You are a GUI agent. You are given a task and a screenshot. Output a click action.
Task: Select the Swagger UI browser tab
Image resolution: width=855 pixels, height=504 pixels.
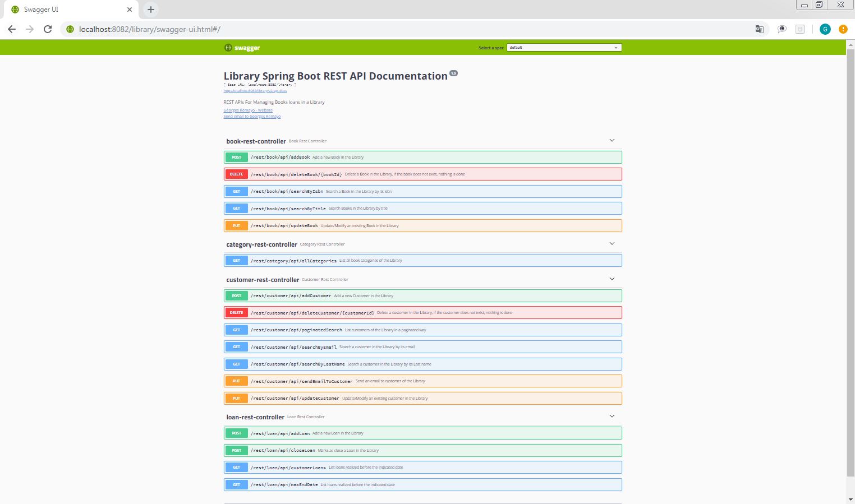(x=67, y=10)
